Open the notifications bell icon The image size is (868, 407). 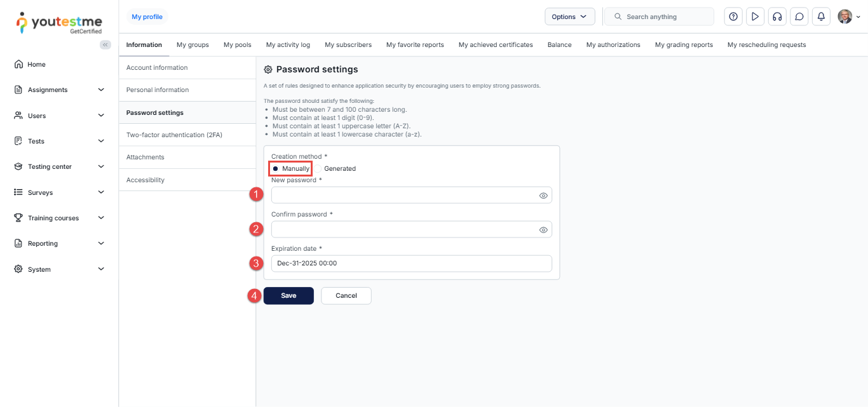[821, 17]
